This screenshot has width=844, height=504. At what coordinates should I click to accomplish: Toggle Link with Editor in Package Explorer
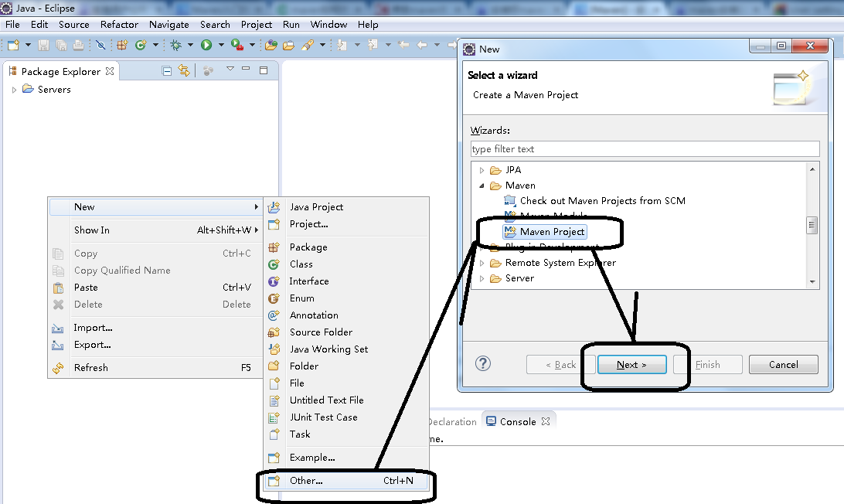tap(184, 70)
